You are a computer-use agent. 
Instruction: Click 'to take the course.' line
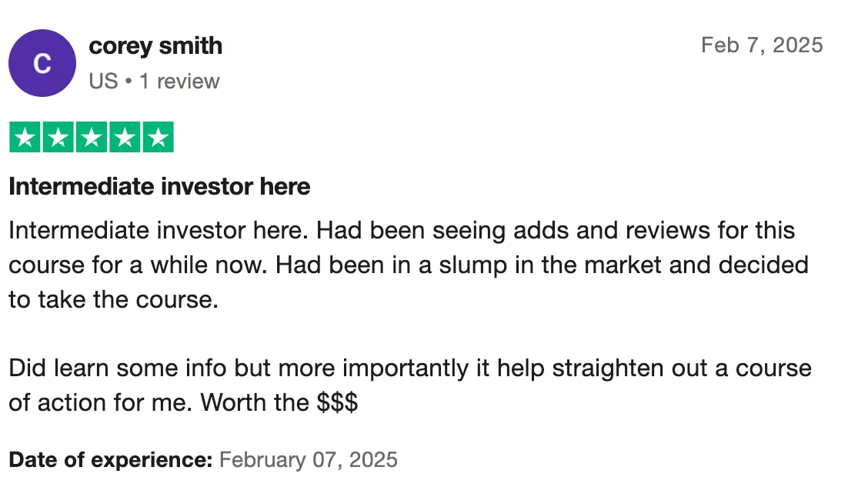(x=113, y=300)
